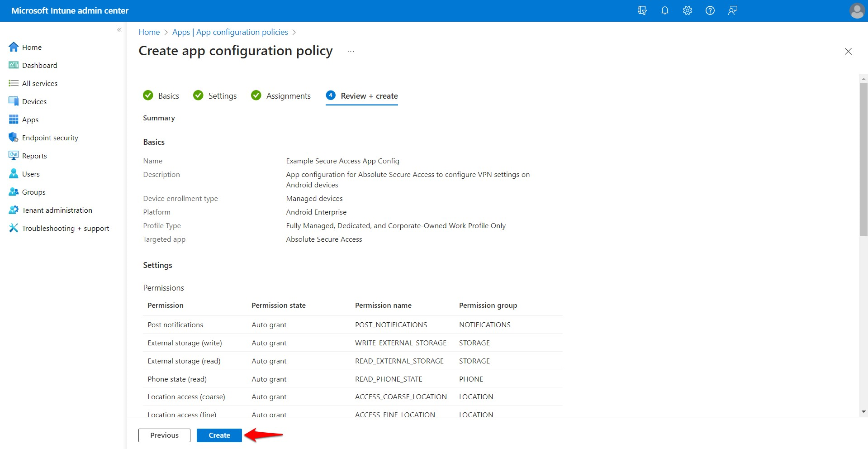Collapse the left navigation pane
This screenshot has width=868, height=449.
[119, 30]
